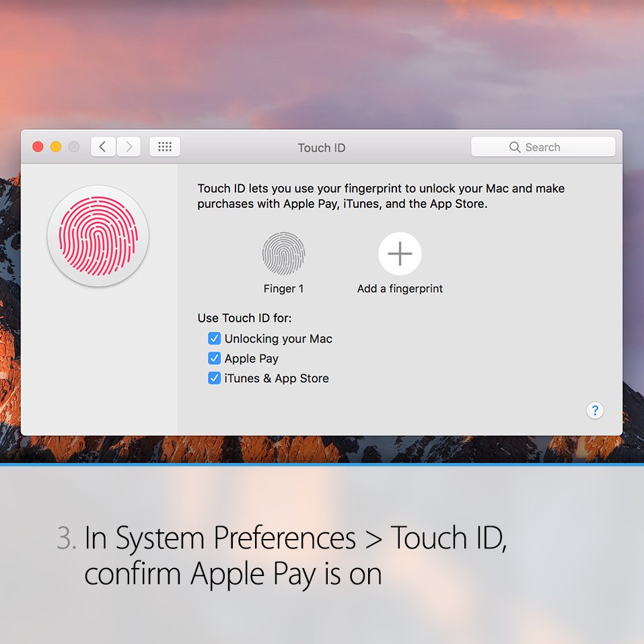Click the Add a fingerprint label
644x644 pixels.
click(x=400, y=289)
